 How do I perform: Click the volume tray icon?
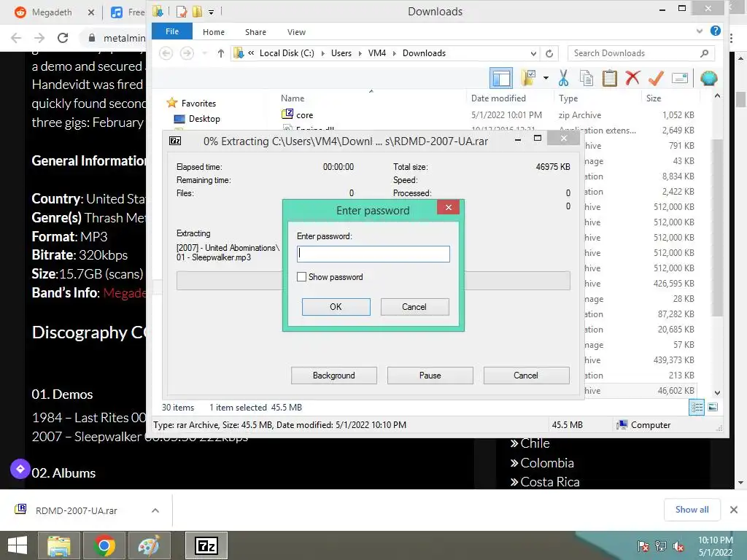[678, 546]
